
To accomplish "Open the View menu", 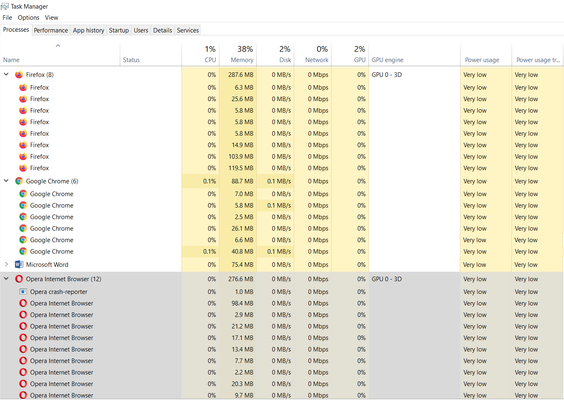I will 51,18.
